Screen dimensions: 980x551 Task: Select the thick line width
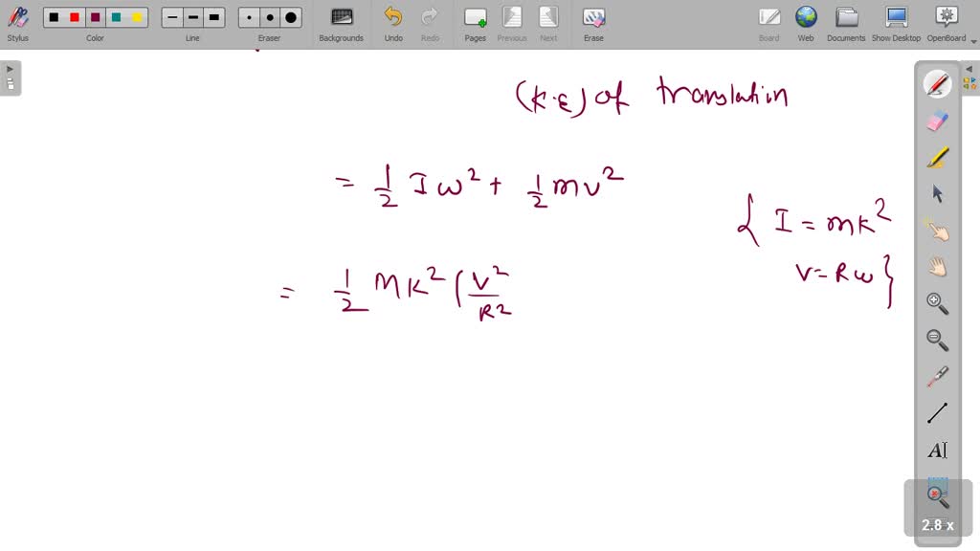click(213, 17)
